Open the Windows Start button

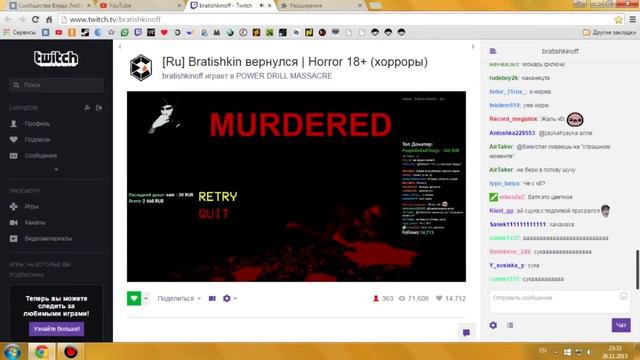pyautogui.click(x=12, y=351)
